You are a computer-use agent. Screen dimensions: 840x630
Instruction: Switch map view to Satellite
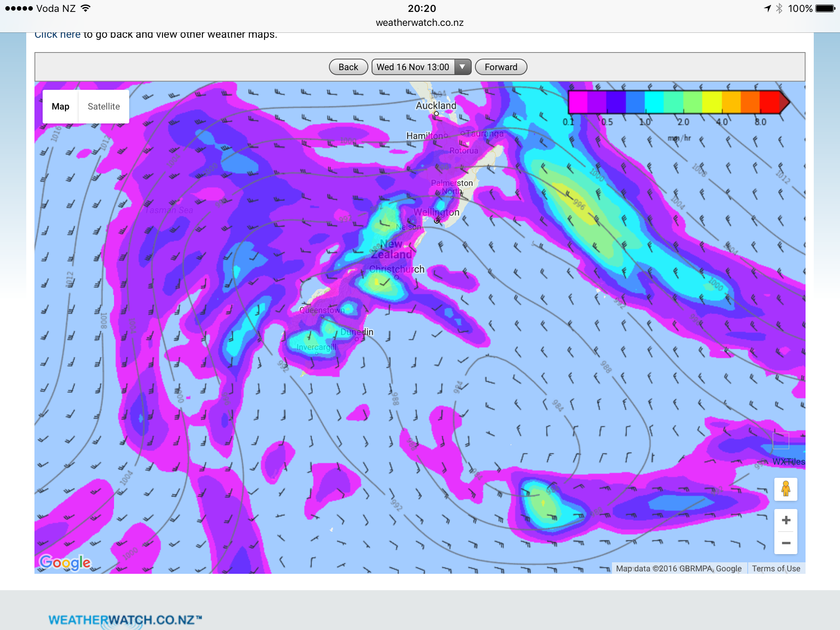point(104,107)
